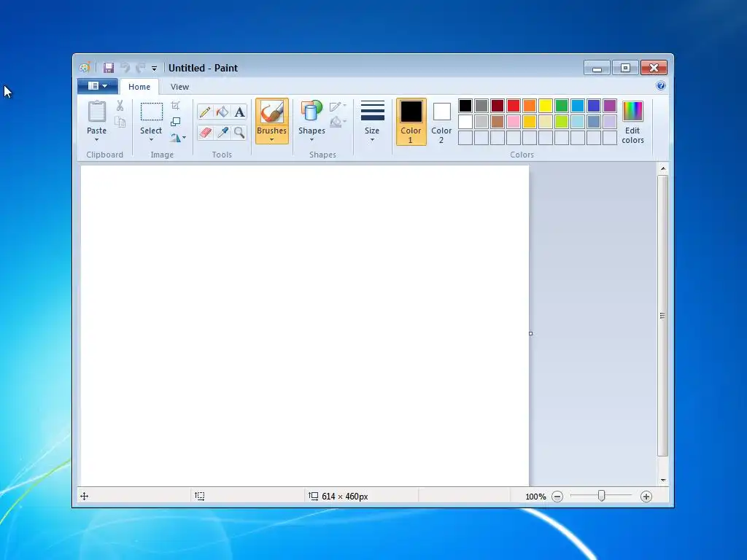Click the Edit colors rainbow icon

[x=632, y=112]
